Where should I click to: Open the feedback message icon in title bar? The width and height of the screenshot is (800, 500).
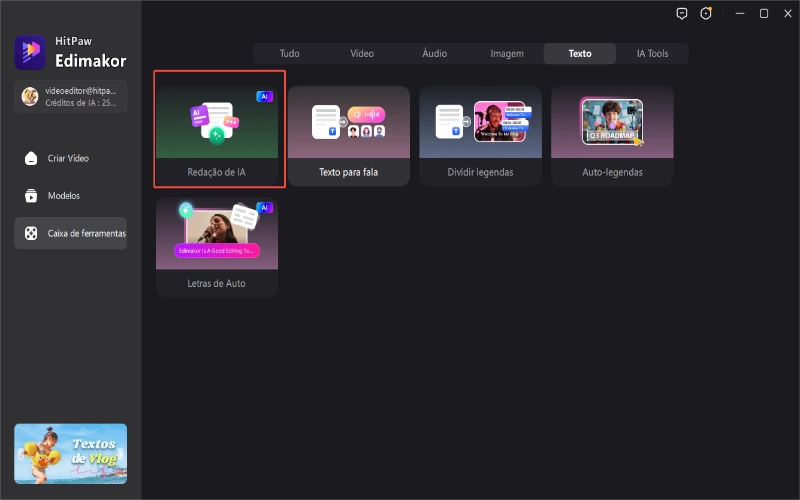[x=682, y=14]
